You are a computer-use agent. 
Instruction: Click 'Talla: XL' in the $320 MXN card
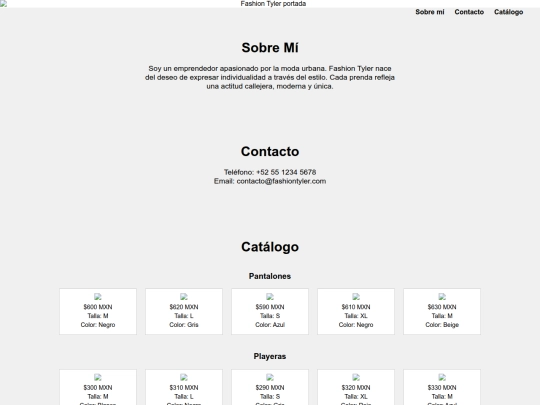(x=356, y=397)
